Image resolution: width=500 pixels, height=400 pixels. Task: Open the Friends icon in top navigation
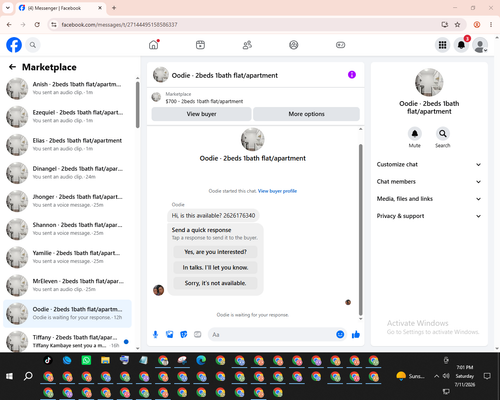tap(247, 45)
